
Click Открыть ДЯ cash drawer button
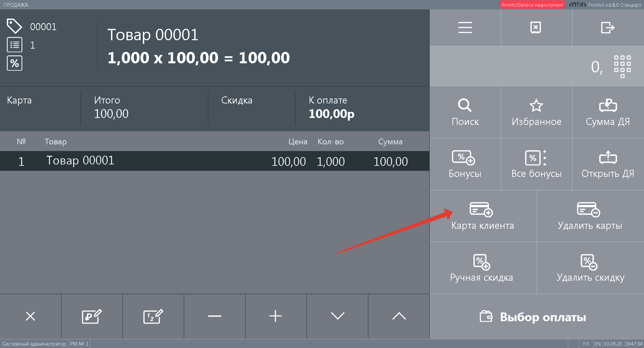pyautogui.click(x=608, y=164)
